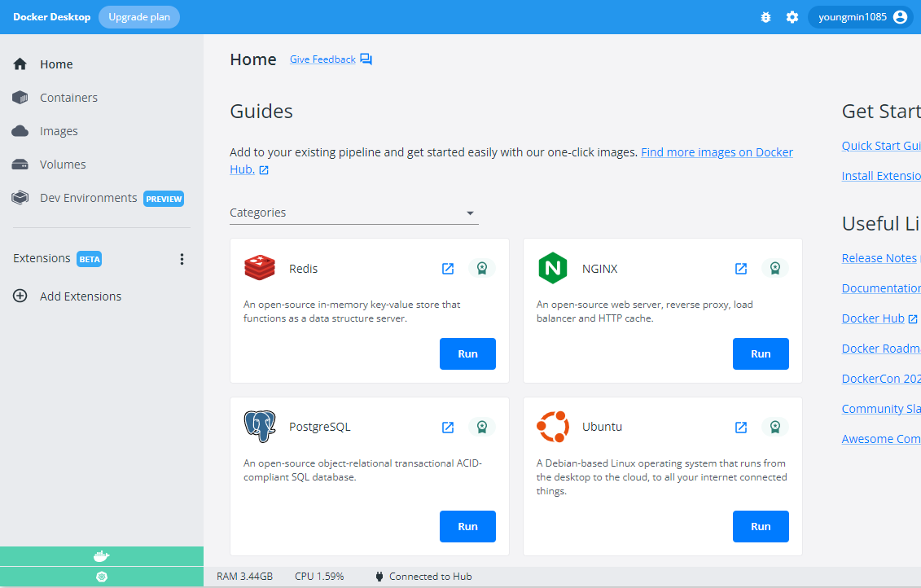Click the Containers box icon
Image resolution: width=921 pixels, height=588 pixels.
[20, 98]
